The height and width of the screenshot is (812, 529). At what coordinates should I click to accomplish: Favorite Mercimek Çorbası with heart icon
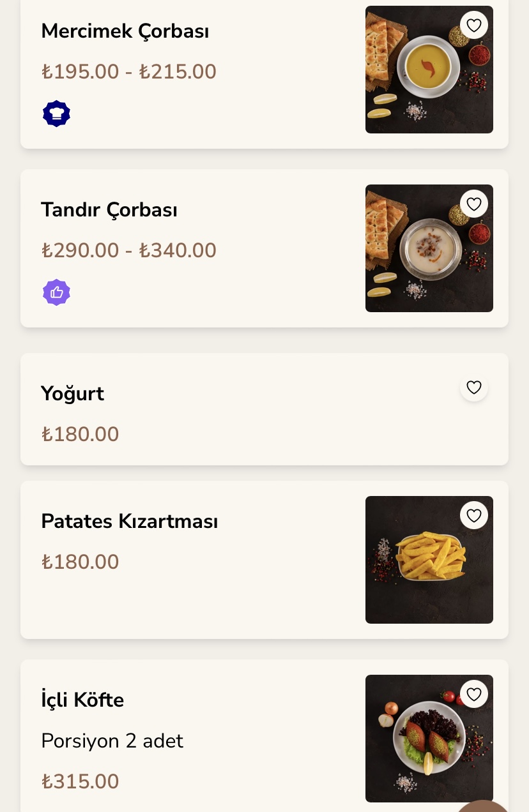coord(473,26)
